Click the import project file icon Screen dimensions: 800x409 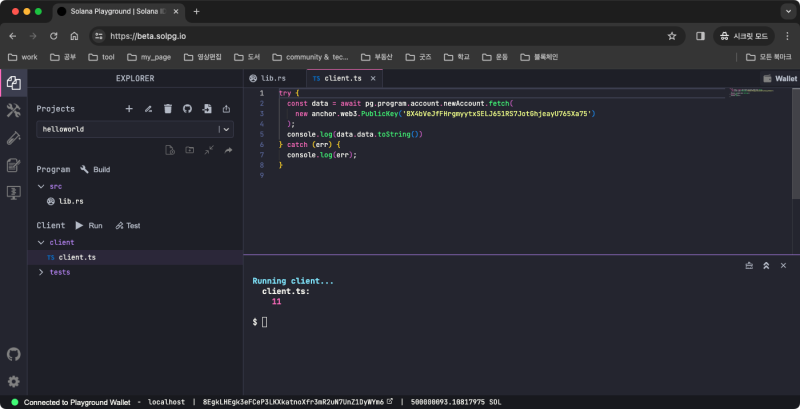coord(207,109)
